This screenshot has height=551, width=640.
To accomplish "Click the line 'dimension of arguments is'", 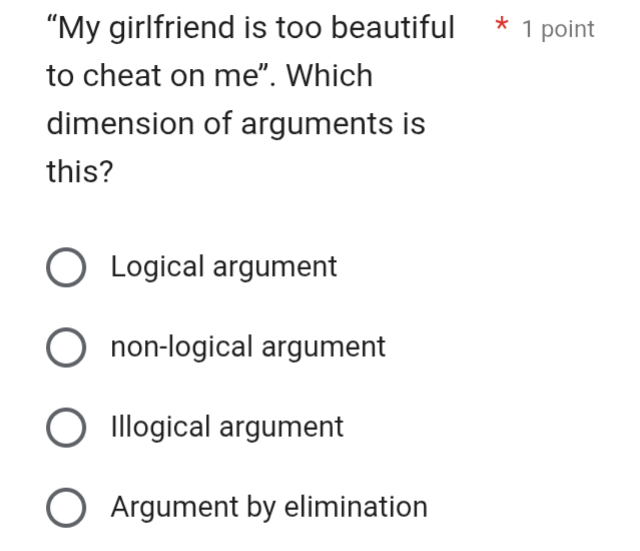I will [x=236, y=124].
